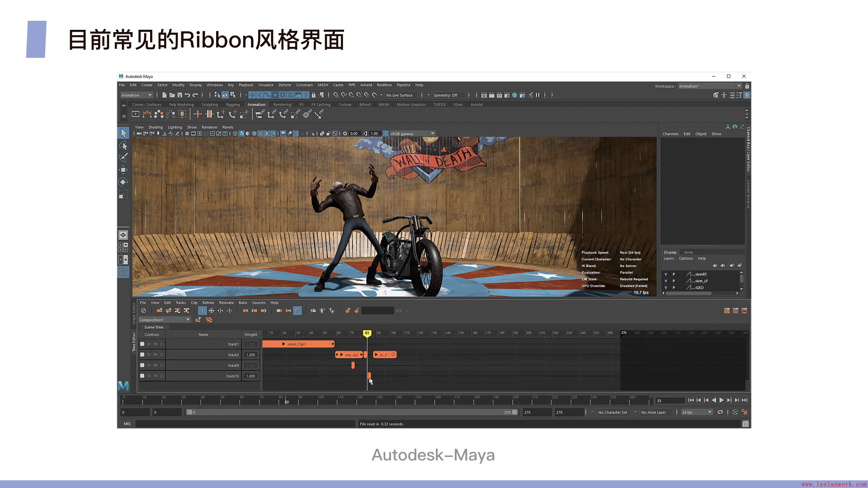Click the Anim tab in layer editor
This screenshot has width=868, height=488.
click(688, 252)
